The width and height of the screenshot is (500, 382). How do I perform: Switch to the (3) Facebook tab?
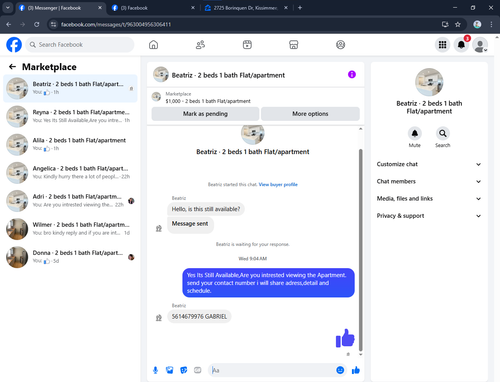tap(153, 8)
